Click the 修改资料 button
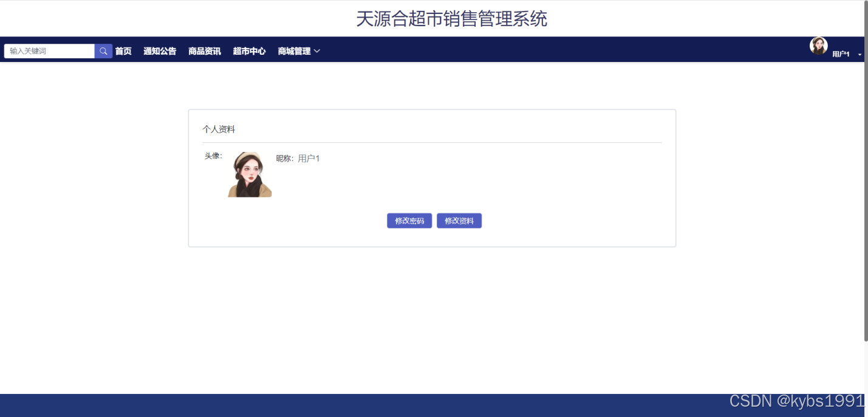Viewport: 868px width, 417px height. 459,221
